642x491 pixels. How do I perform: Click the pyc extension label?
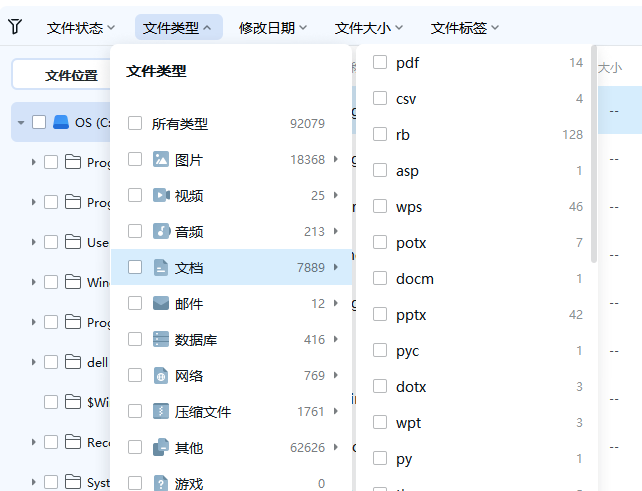pos(407,351)
